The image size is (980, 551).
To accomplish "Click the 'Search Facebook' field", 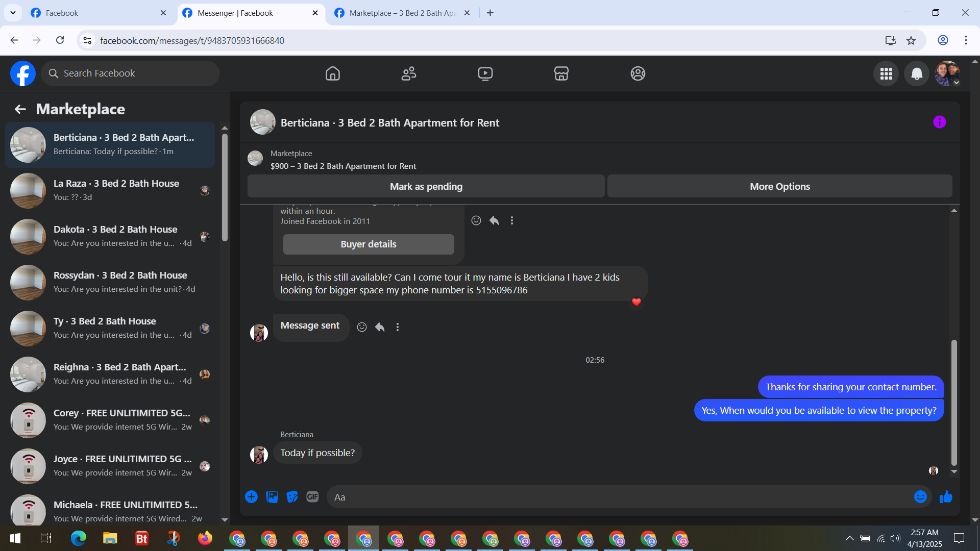I will [x=130, y=73].
